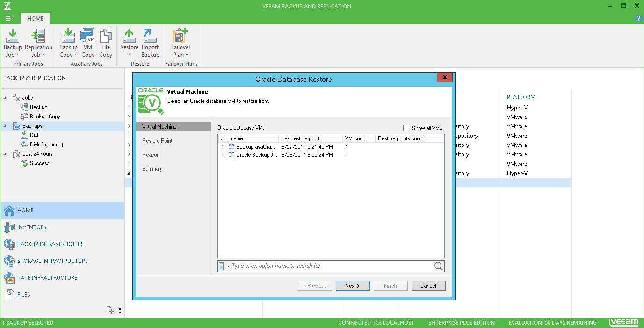Select the Backup asaOra... job entry

(255, 147)
